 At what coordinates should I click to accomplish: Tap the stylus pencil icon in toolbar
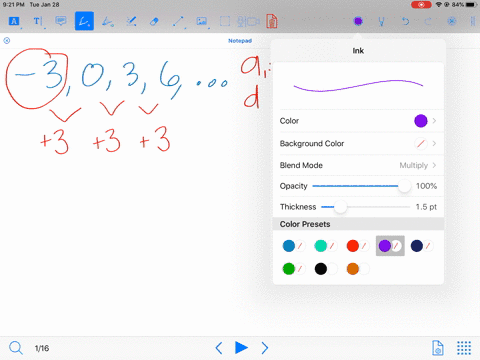(x=382, y=22)
